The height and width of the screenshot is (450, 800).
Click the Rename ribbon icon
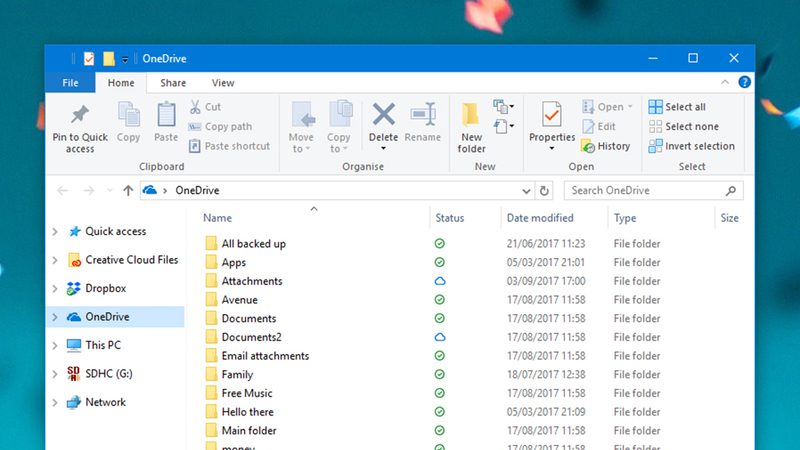coord(423,114)
